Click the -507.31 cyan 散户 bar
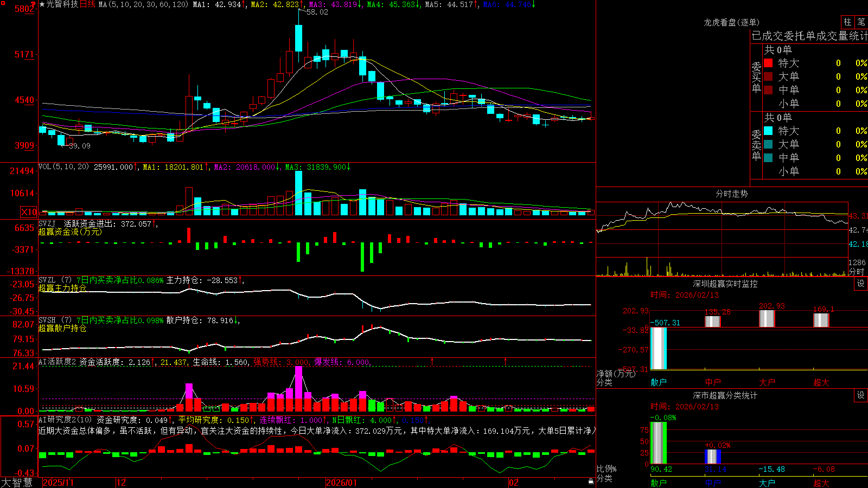This screenshot has width=868, height=488. coord(659,349)
